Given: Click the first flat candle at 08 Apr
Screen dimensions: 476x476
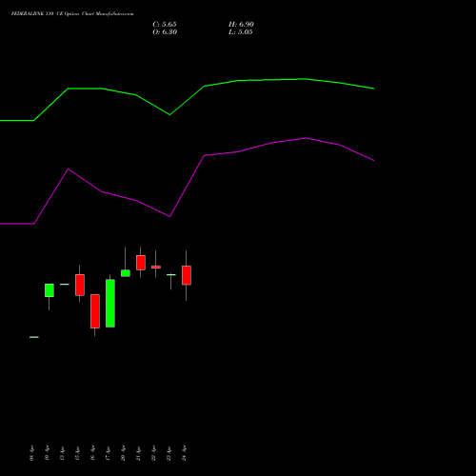Looking at the screenshot, I should [x=34, y=337].
